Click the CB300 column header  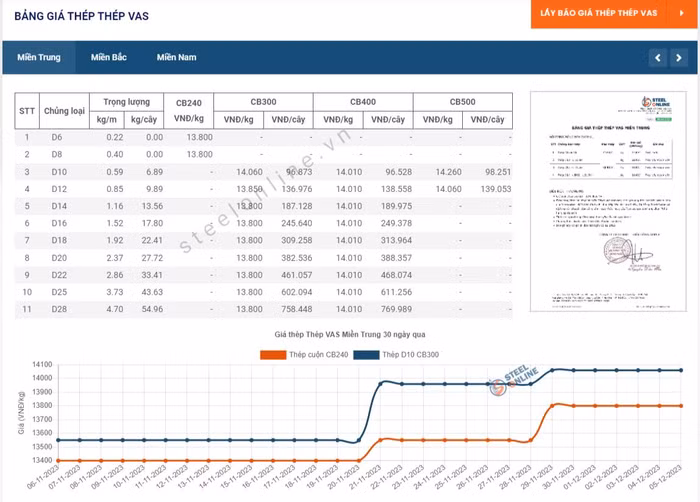[263, 102]
